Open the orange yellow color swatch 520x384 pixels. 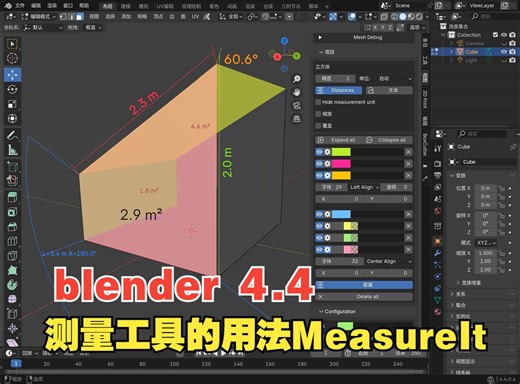[341, 175]
